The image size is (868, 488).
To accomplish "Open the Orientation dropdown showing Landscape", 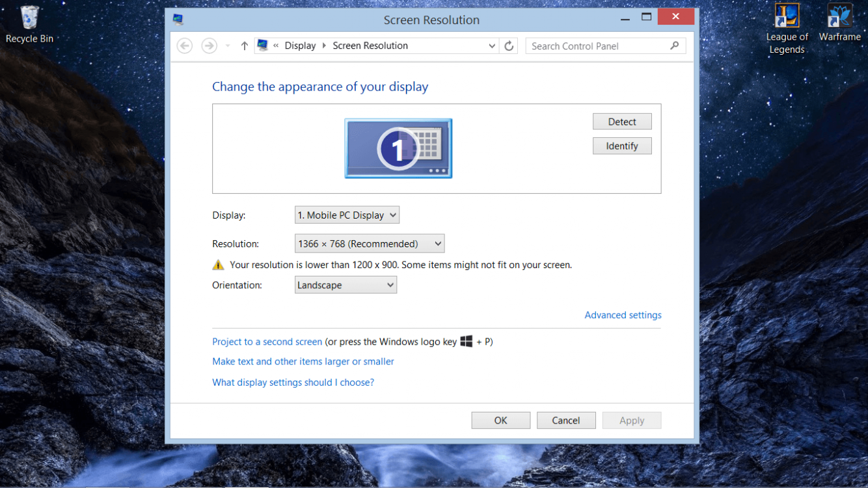I will point(345,284).
